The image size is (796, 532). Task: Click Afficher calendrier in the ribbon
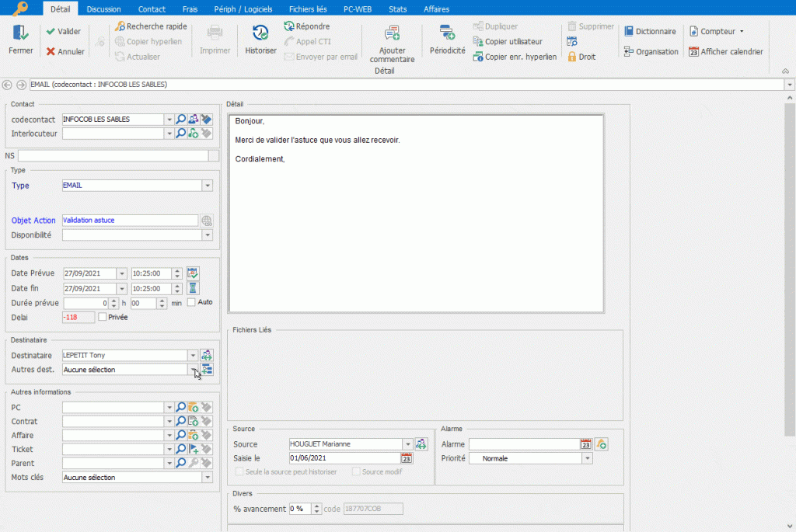click(725, 52)
